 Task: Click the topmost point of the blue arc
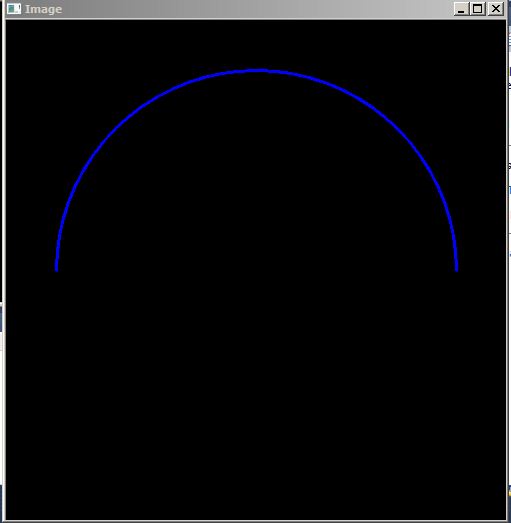click(259, 70)
